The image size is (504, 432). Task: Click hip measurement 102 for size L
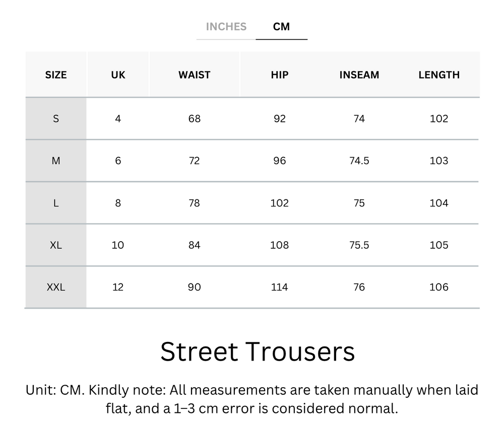[279, 203]
